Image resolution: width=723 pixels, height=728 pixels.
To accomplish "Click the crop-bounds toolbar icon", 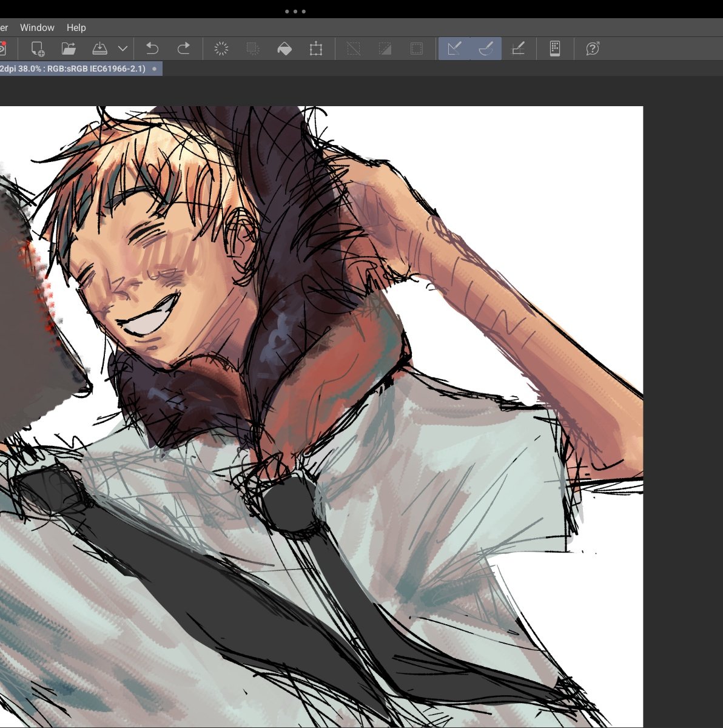I will 316,49.
